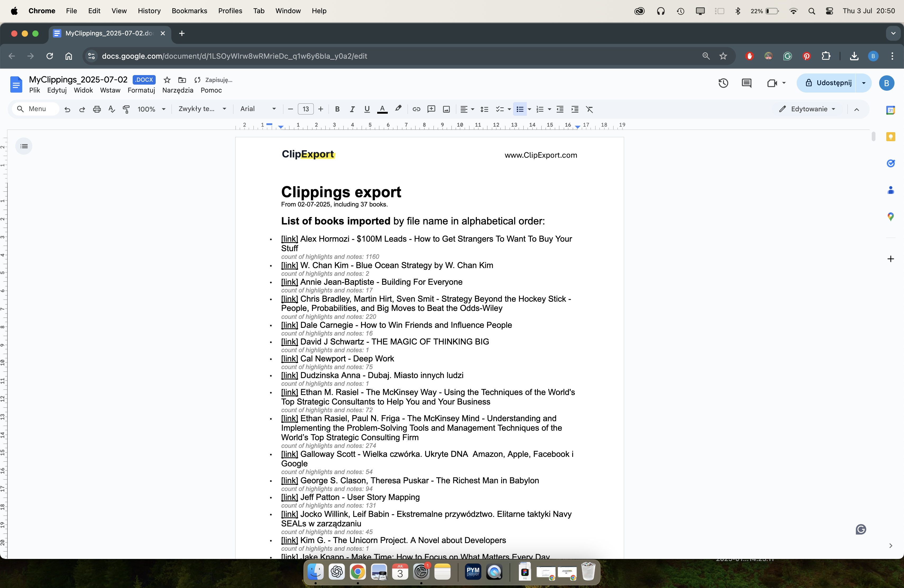Open Contacts in side panel
This screenshot has width=904, height=588.
click(891, 190)
